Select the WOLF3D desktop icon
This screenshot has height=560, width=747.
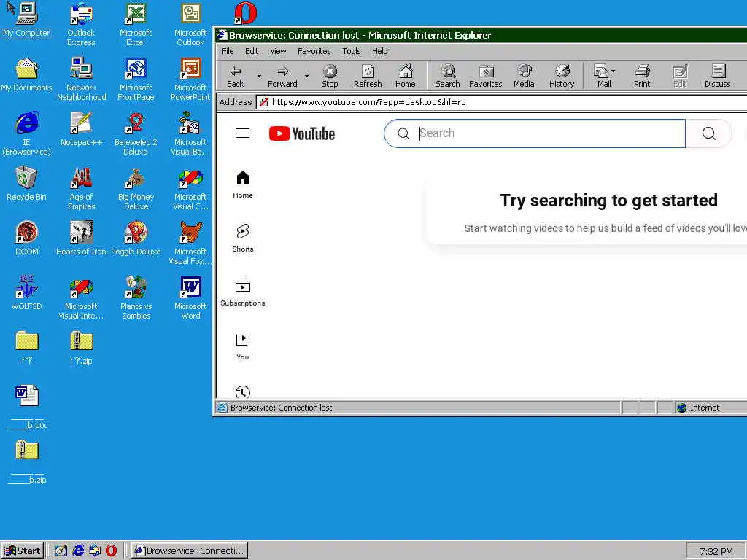pos(27,293)
